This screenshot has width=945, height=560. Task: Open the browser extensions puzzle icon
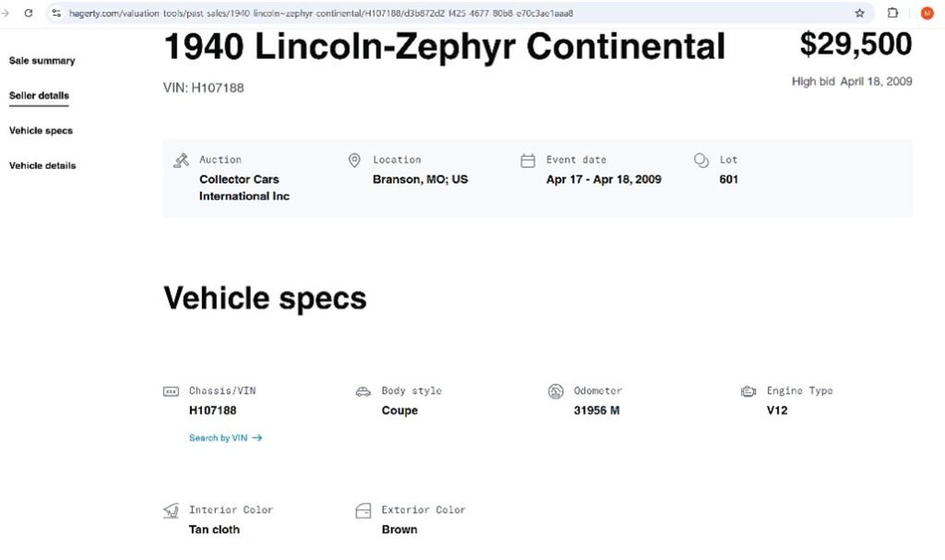(x=892, y=13)
